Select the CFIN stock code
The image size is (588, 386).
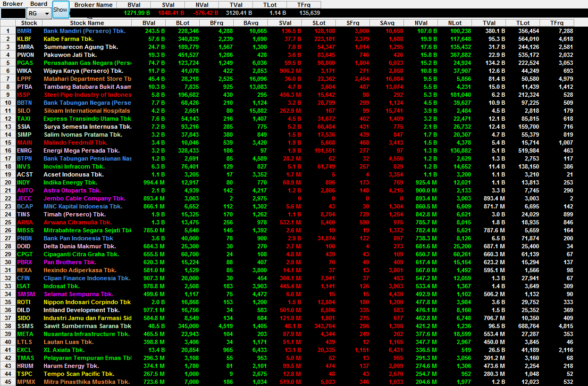click(23, 278)
